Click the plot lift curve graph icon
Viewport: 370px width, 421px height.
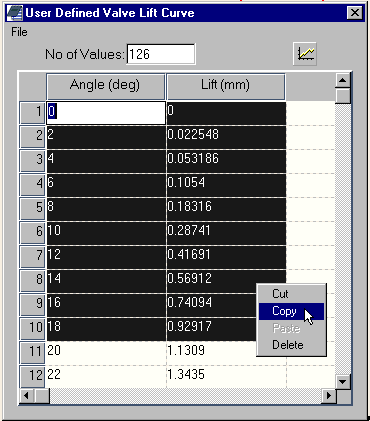click(305, 54)
